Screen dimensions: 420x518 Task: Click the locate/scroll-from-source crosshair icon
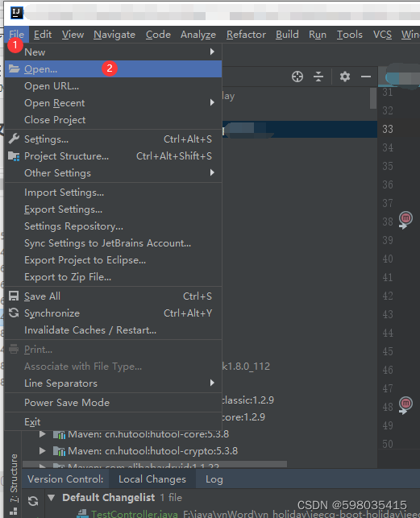[297, 77]
